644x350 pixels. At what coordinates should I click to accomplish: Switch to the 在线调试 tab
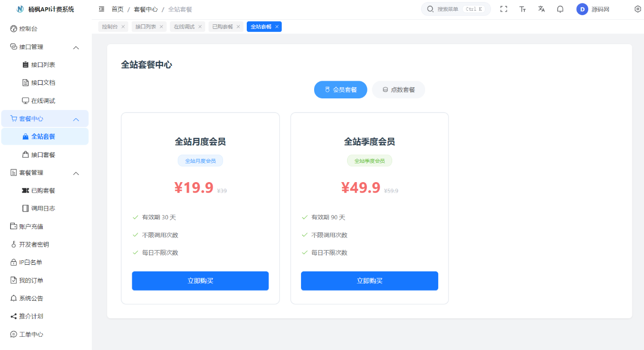(184, 27)
